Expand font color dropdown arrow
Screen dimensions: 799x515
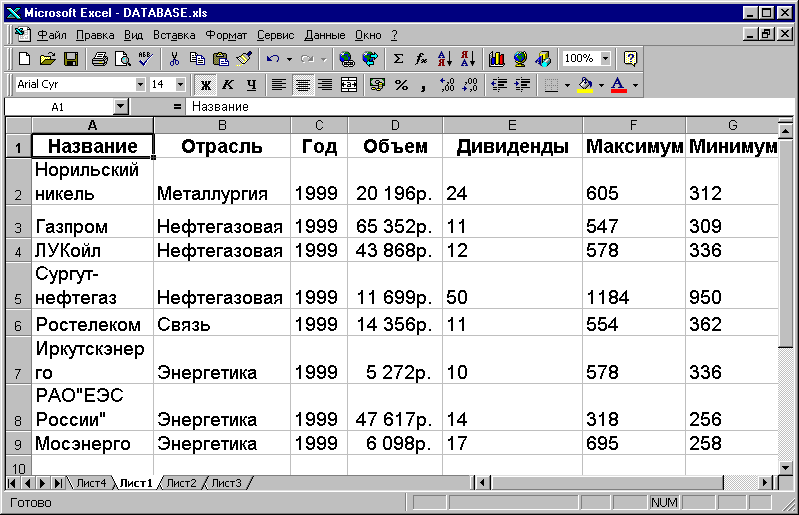[635, 85]
